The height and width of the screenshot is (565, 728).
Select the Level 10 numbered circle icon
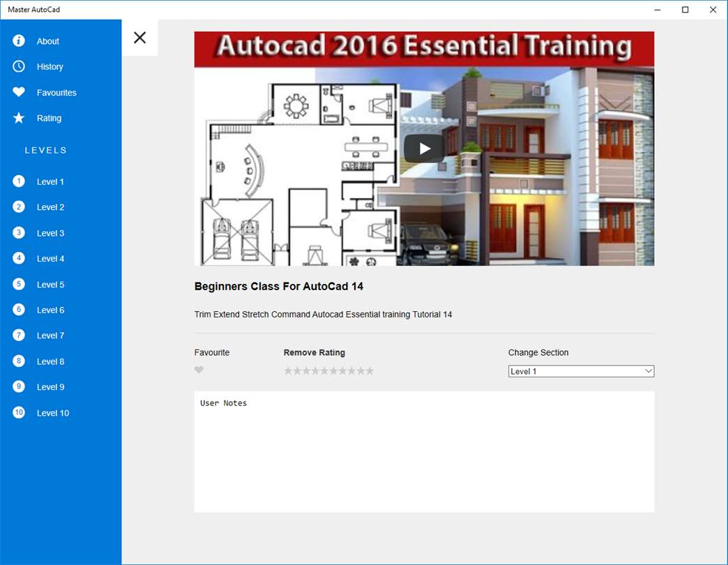19,412
